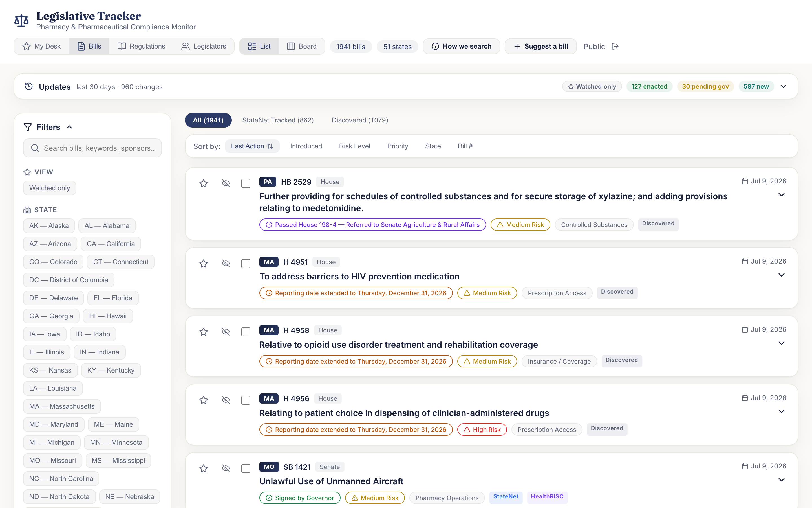The height and width of the screenshot is (508, 812).
Task: Star the MA H 4958 bill
Action: coord(204,332)
